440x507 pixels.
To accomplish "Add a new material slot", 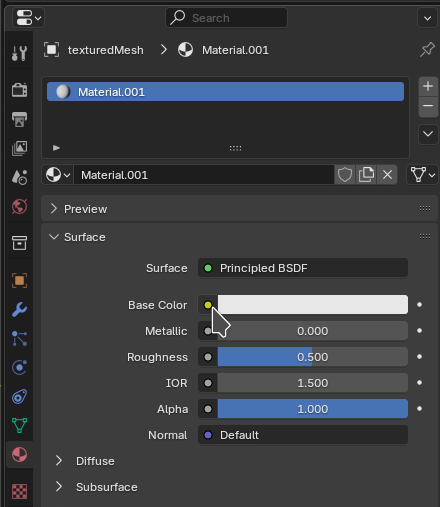I will coord(428,86).
